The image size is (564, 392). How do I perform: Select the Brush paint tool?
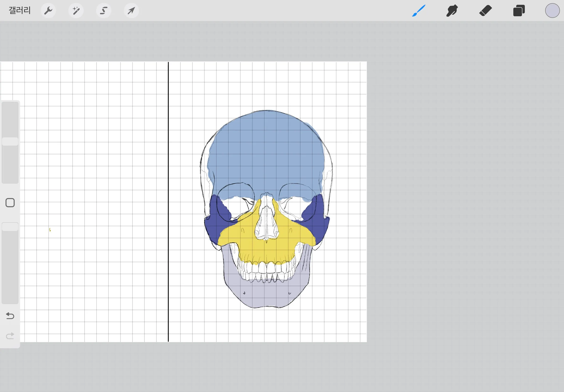[x=419, y=11]
